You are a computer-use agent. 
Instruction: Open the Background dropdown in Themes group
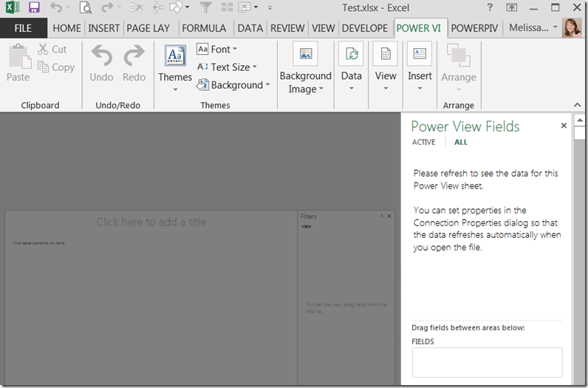(x=233, y=85)
